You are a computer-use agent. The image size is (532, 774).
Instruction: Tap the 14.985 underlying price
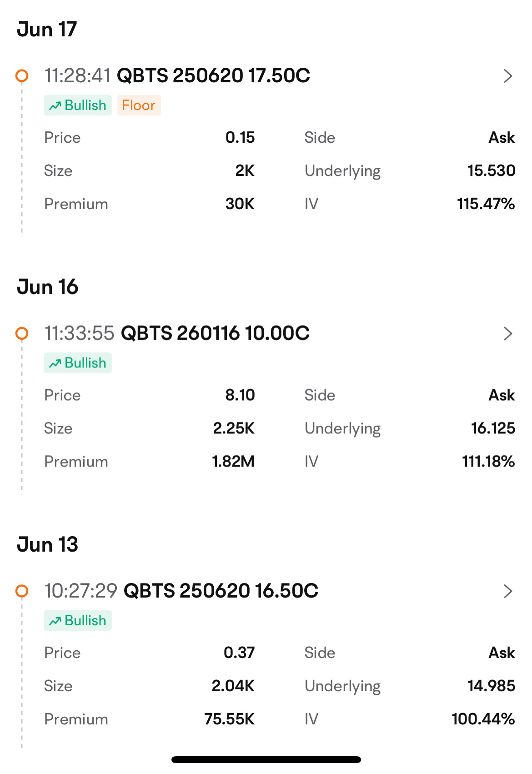[492, 686]
